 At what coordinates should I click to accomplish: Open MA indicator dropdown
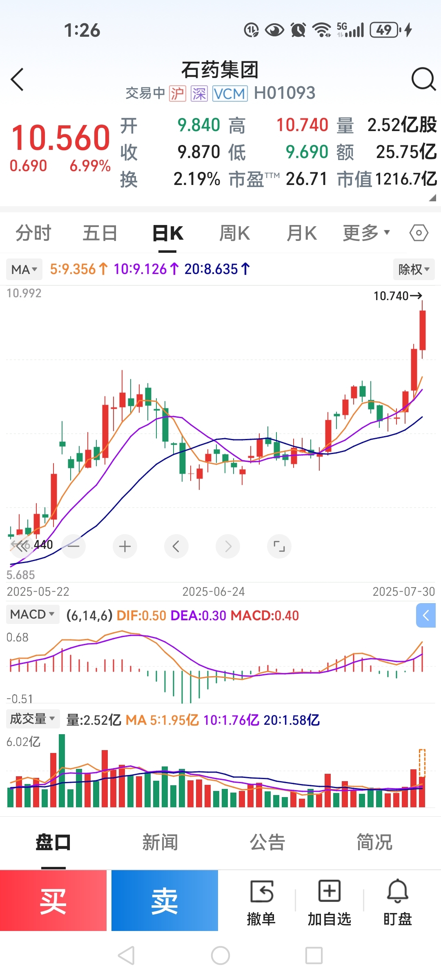(x=24, y=269)
